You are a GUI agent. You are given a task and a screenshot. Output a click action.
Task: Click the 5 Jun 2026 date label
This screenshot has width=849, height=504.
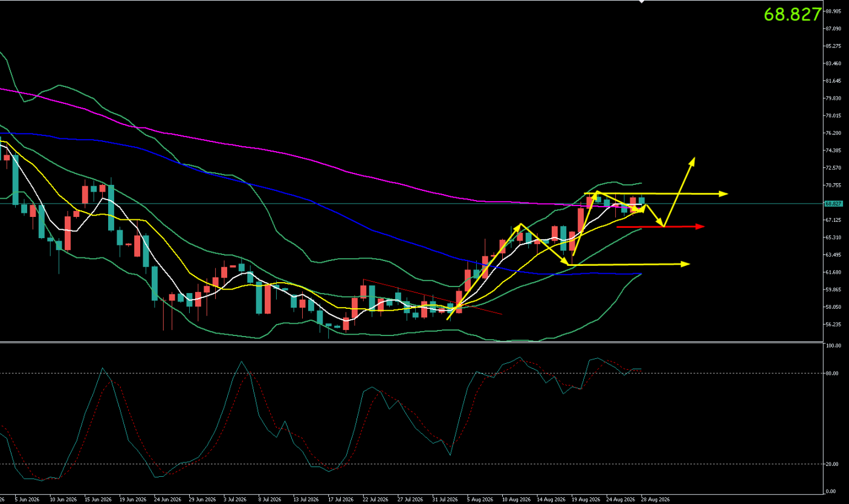pos(27,500)
